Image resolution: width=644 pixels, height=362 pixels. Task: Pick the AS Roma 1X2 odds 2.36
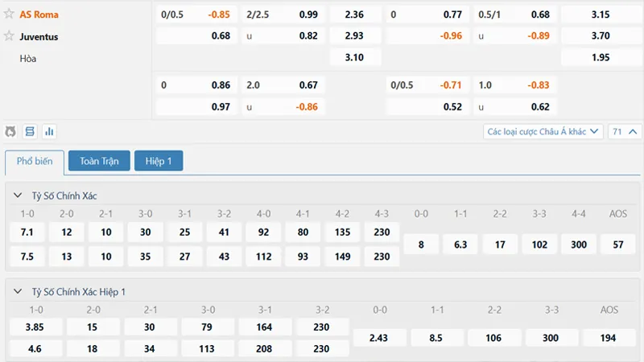point(354,14)
